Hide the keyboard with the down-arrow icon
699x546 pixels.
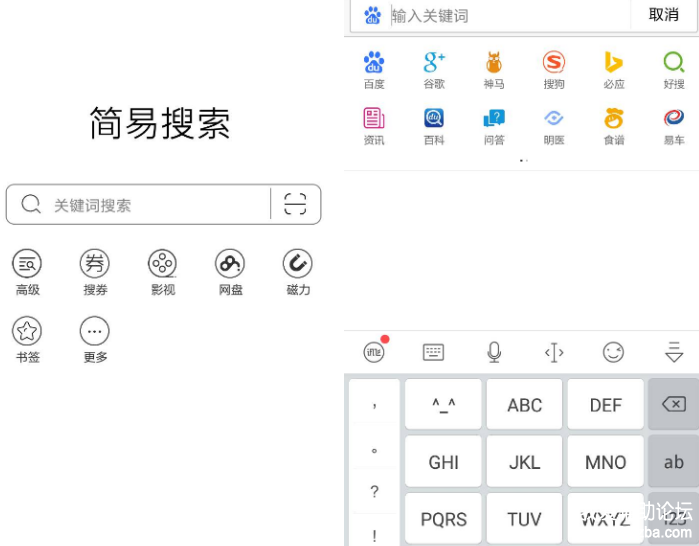pyautogui.click(x=674, y=353)
